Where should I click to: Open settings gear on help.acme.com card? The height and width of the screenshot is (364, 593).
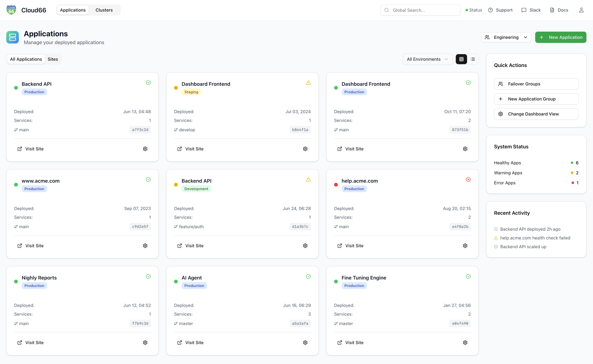(465, 246)
